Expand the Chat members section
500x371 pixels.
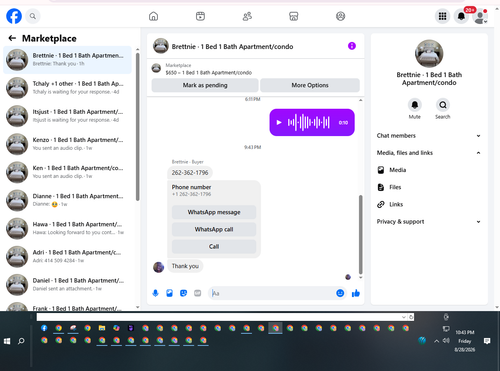click(x=429, y=136)
